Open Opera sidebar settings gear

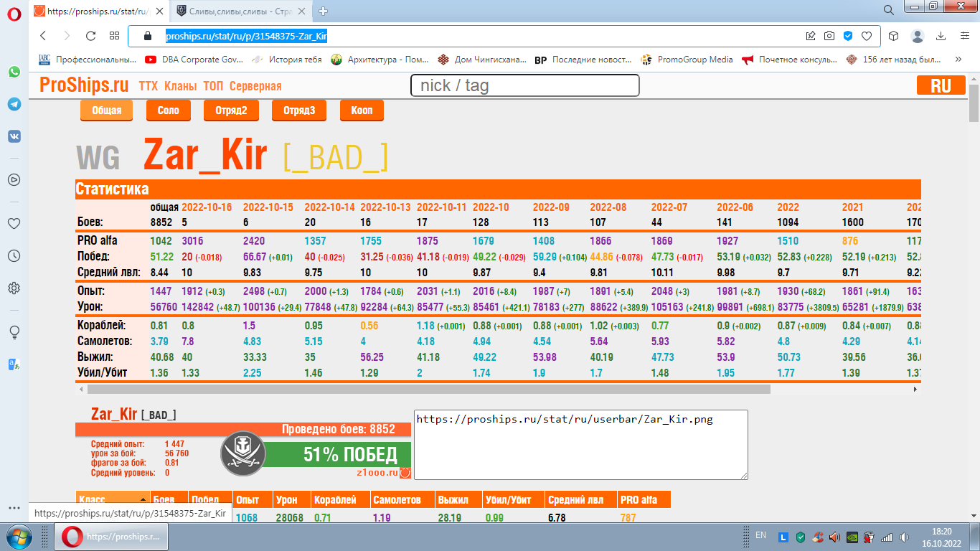coord(14,288)
